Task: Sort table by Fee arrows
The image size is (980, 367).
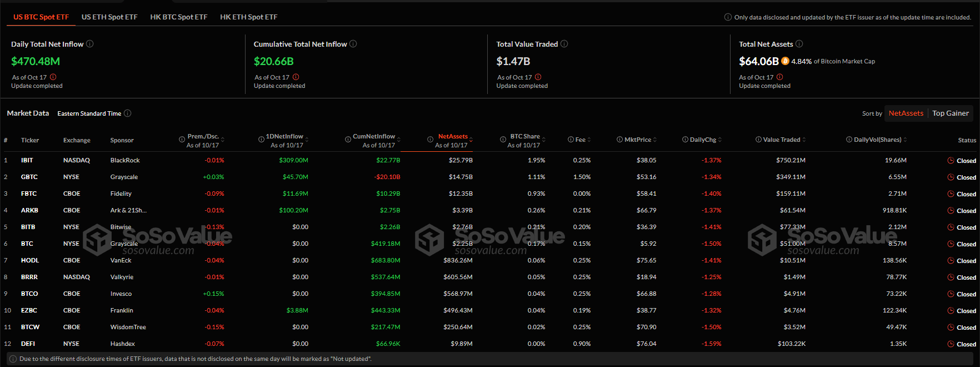Action: 589,140
